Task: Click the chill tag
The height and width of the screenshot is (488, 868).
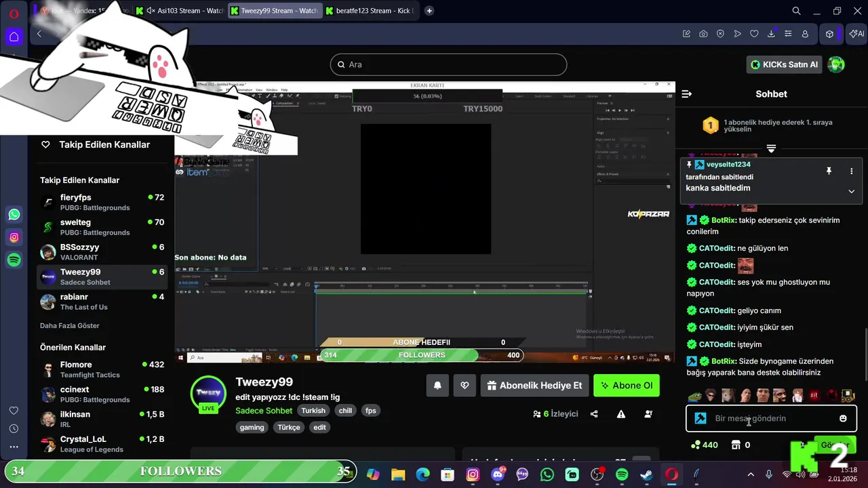Action: (x=345, y=411)
